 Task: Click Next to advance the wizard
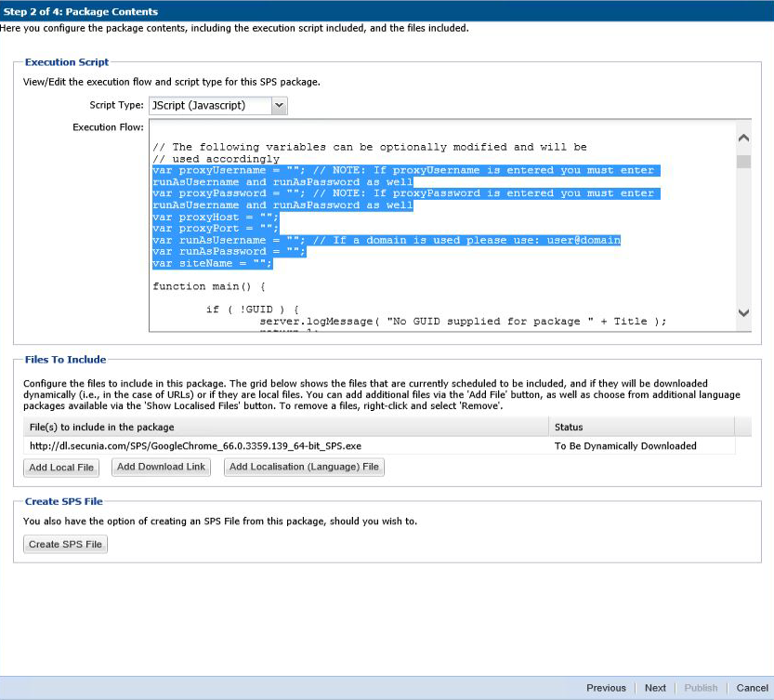pyautogui.click(x=655, y=688)
